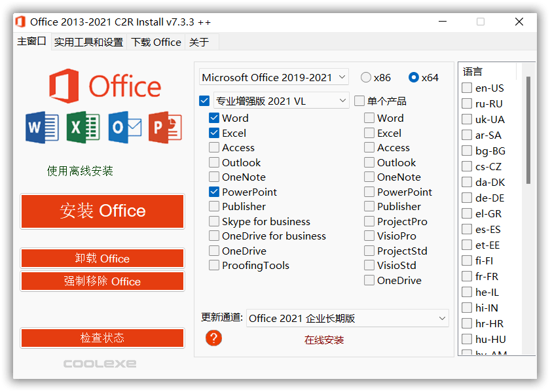The image size is (550, 392).
Task: Select the es-ES language checkbox
Action: [x=466, y=229]
